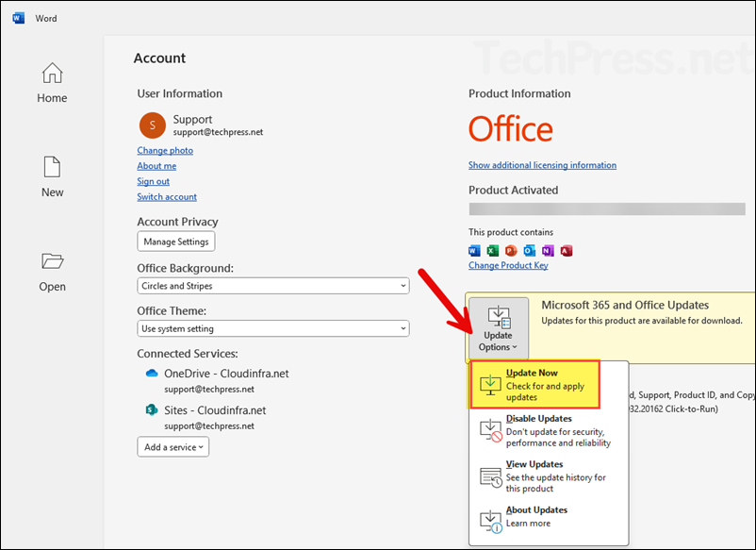Click the Support user avatar
The width and height of the screenshot is (756, 550).
[153, 125]
